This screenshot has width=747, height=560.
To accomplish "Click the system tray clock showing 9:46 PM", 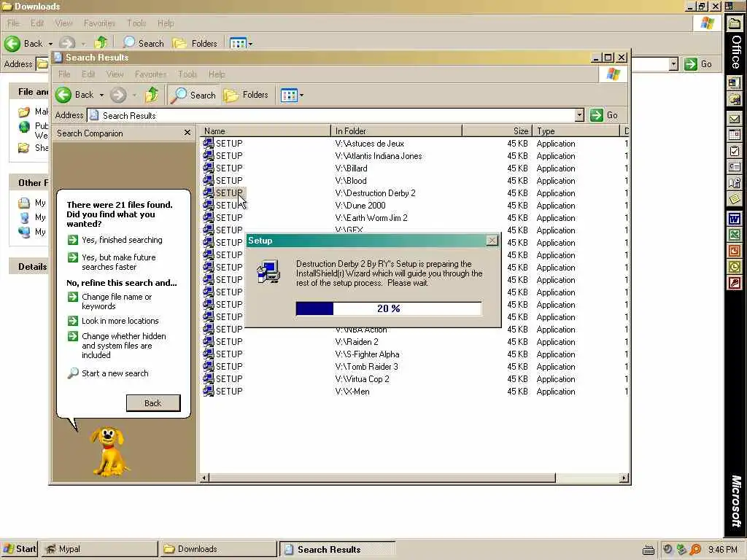I will pos(722,550).
